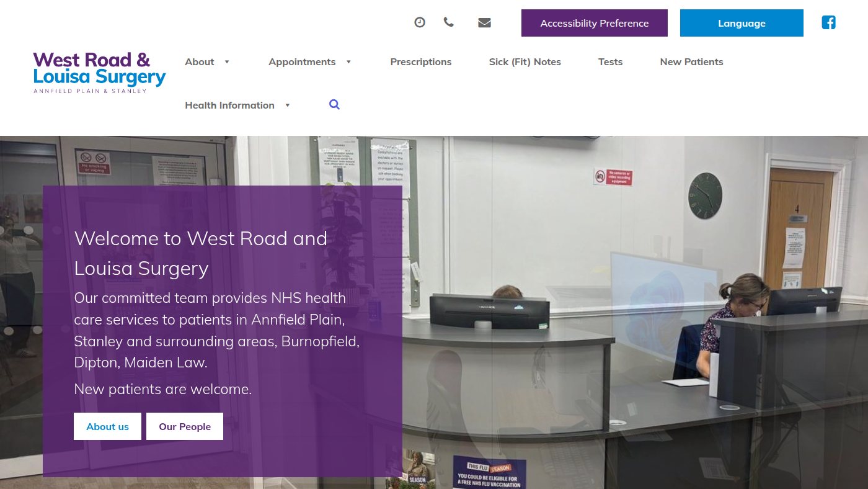The width and height of the screenshot is (868, 489).
Task: Open the site search magnifier icon
Action: (x=335, y=105)
